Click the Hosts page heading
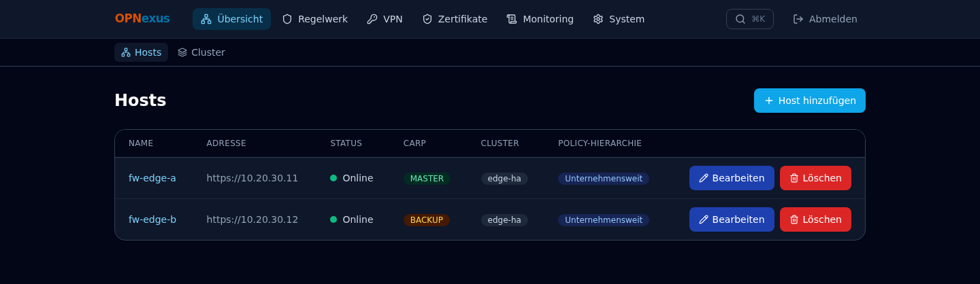This screenshot has height=284, width=980. coord(140,101)
